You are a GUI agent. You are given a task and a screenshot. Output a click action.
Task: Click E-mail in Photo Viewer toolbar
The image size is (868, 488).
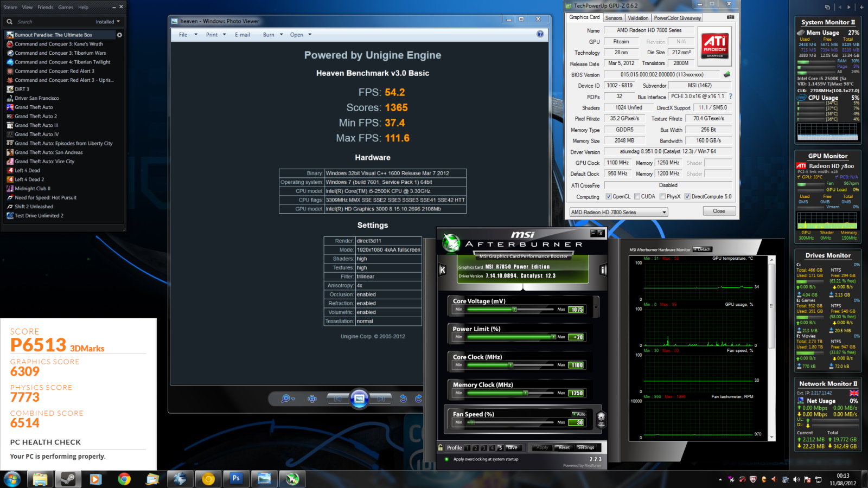[x=242, y=35]
